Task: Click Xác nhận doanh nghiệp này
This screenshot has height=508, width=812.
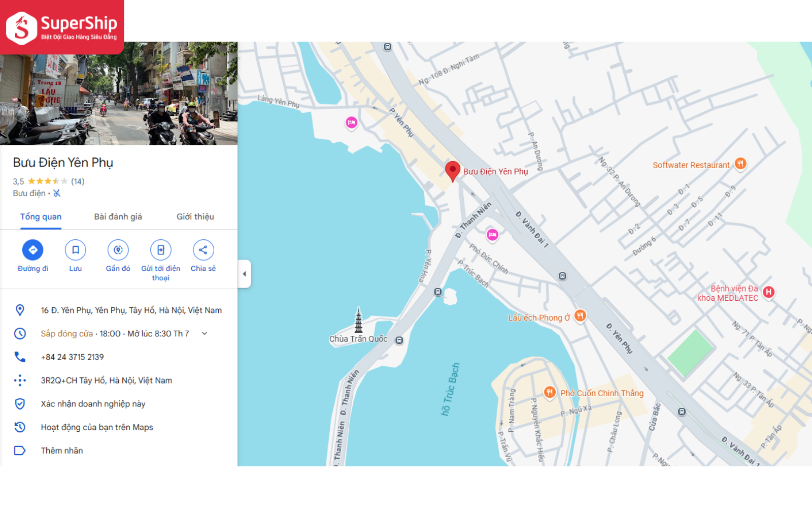Action: pyautogui.click(x=93, y=403)
